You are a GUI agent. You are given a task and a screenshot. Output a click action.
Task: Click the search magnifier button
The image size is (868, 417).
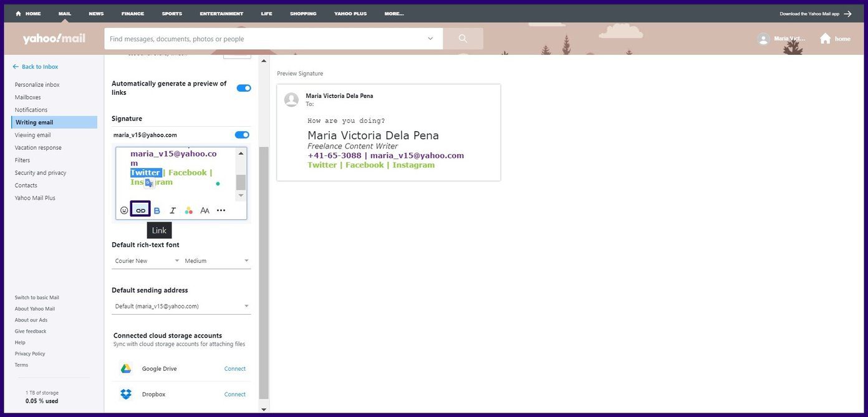point(463,39)
